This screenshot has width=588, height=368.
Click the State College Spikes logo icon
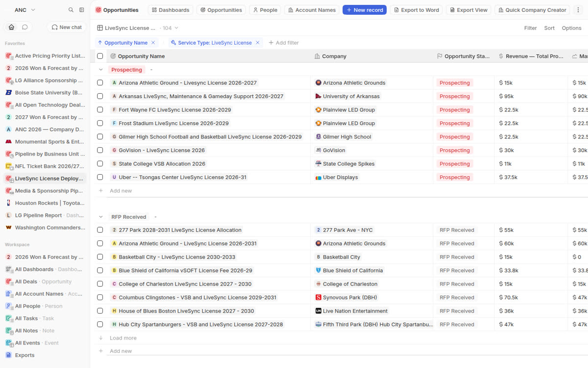318,163
